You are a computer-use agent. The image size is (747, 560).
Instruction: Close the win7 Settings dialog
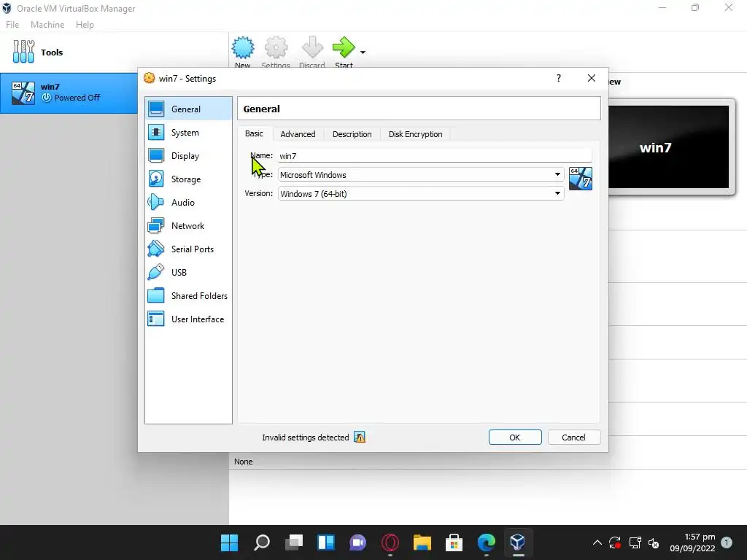[591, 78]
